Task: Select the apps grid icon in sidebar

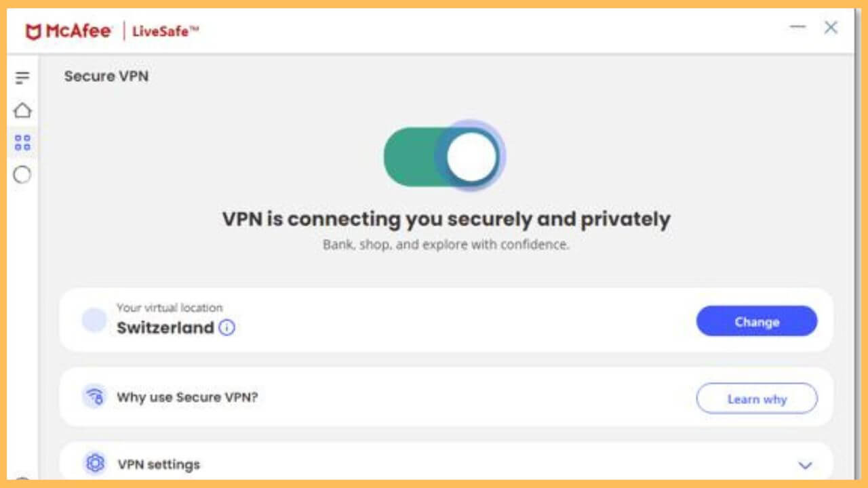Action: pos(22,142)
